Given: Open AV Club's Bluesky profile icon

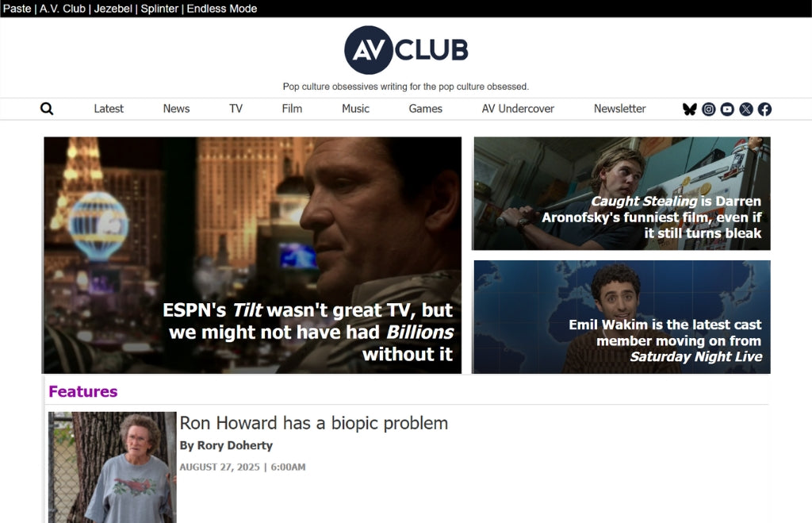Looking at the screenshot, I should (689, 110).
